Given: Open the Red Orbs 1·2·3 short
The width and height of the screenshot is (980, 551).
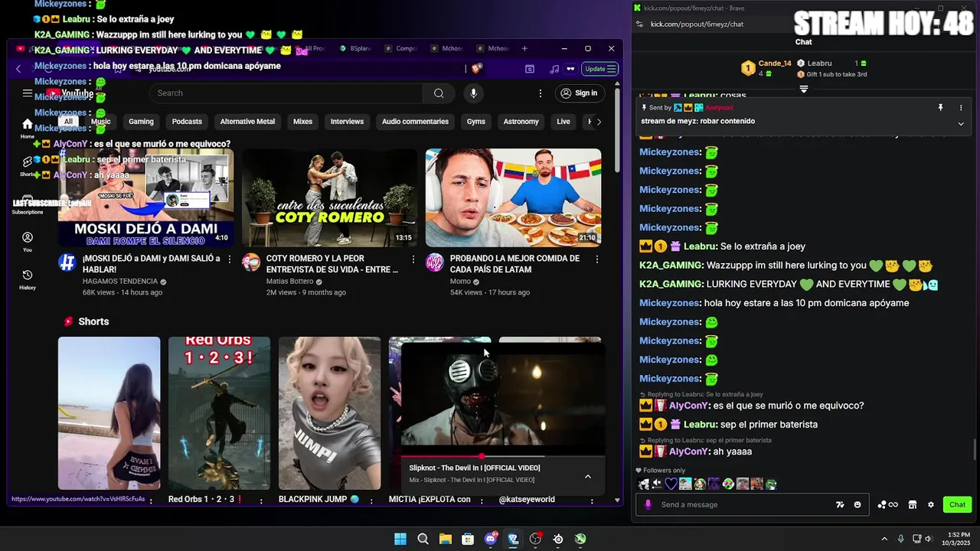Looking at the screenshot, I should pos(219,413).
